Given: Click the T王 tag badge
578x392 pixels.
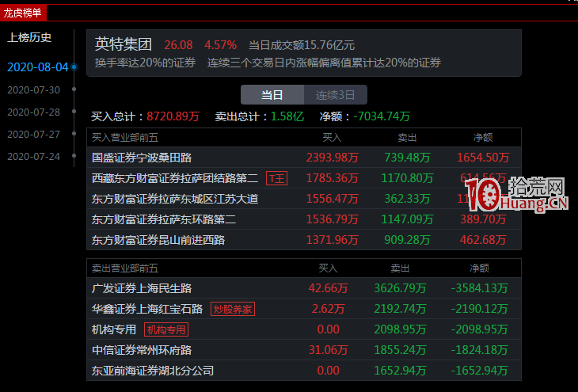Looking at the screenshot, I should pyautogui.click(x=276, y=178).
